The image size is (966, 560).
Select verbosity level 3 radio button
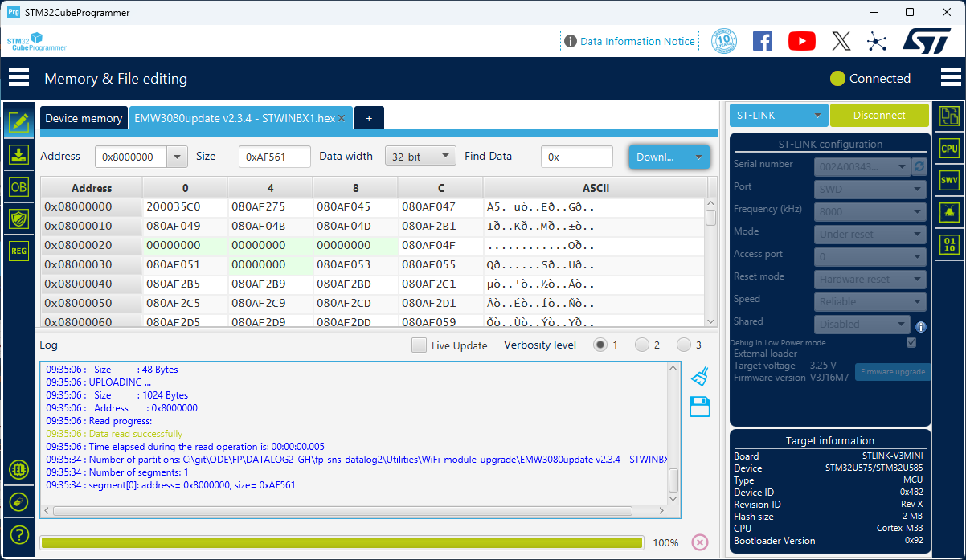[683, 345]
